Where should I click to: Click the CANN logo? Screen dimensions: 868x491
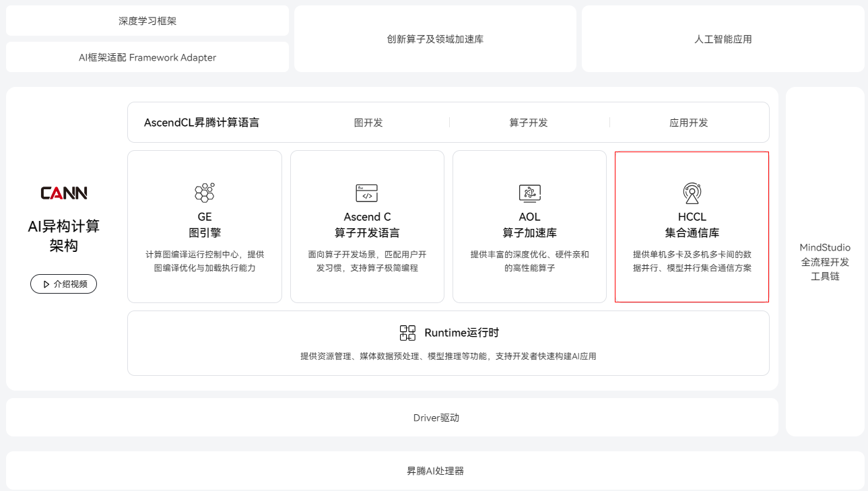coord(64,193)
